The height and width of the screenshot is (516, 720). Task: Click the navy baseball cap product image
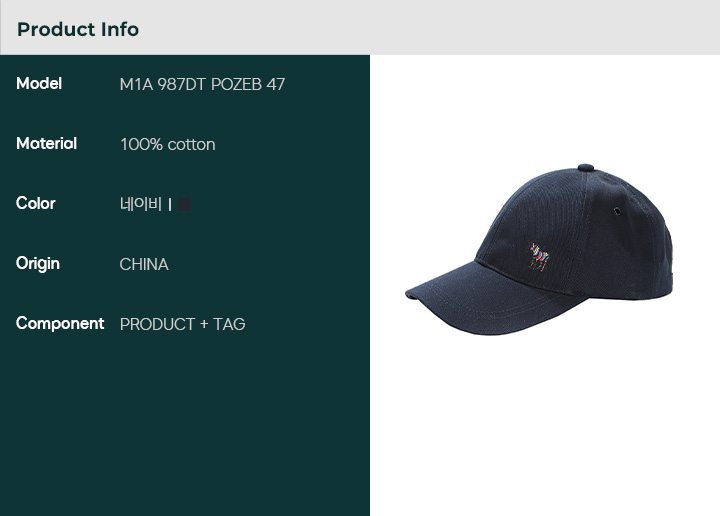pyautogui.click(x=539, y=249)
